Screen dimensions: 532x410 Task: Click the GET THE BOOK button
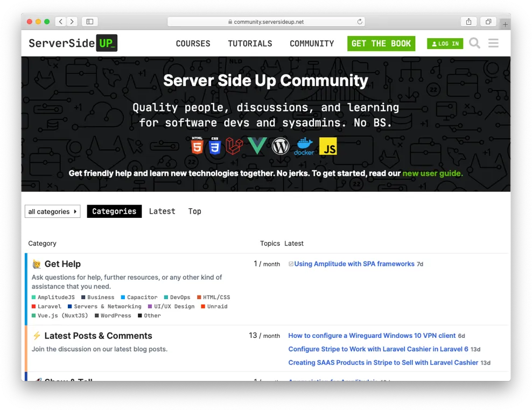(x=381, y=44)
